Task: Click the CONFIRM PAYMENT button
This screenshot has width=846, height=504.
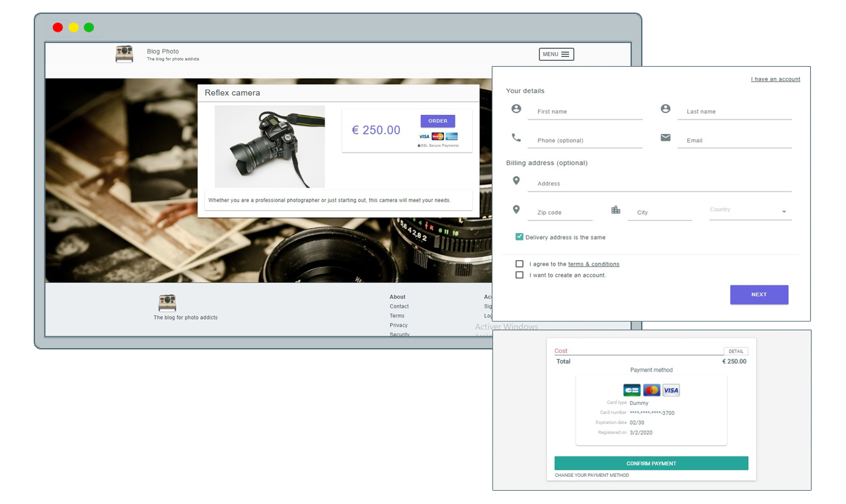Action: pyautogui.click(x=651, y=463)
